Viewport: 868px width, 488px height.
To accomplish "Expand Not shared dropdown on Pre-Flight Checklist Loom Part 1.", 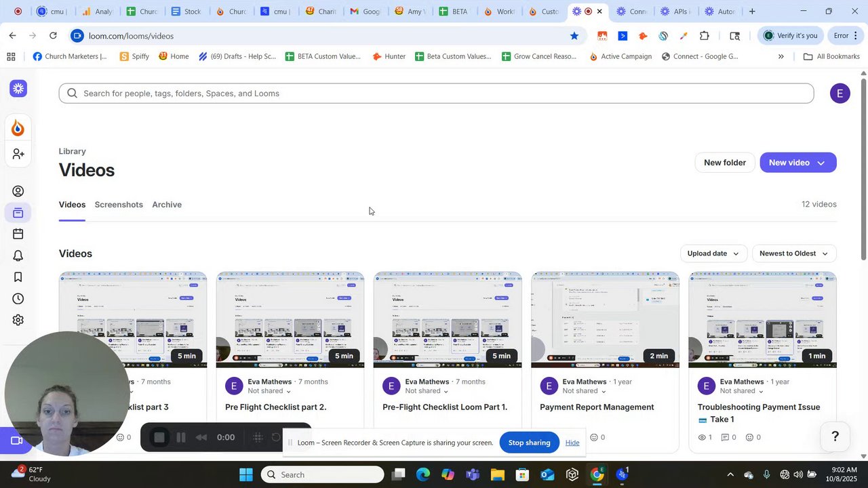I will (427, 391).
